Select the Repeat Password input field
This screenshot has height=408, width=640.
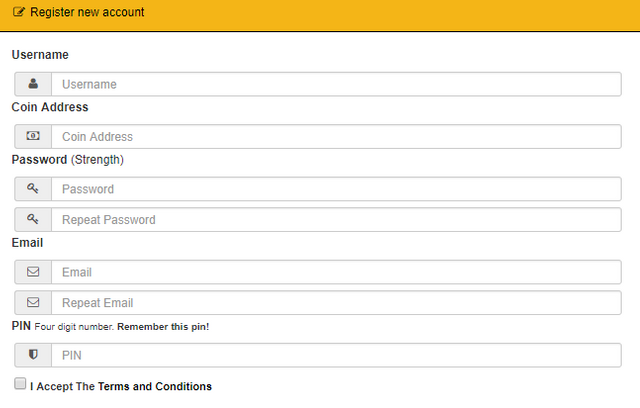click(x=336, y=220)
